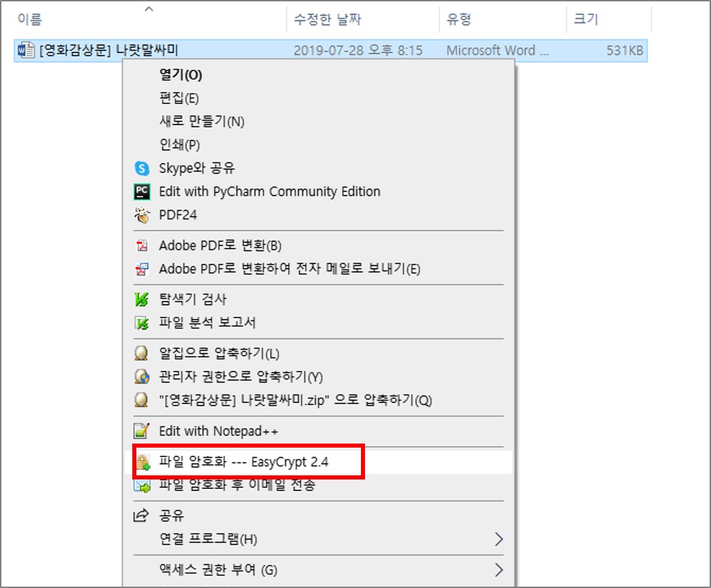The width and height of the screenshot is (711, 588).
Task: Click the Adobe PDF email conversion icon
Action: (142, 269)
